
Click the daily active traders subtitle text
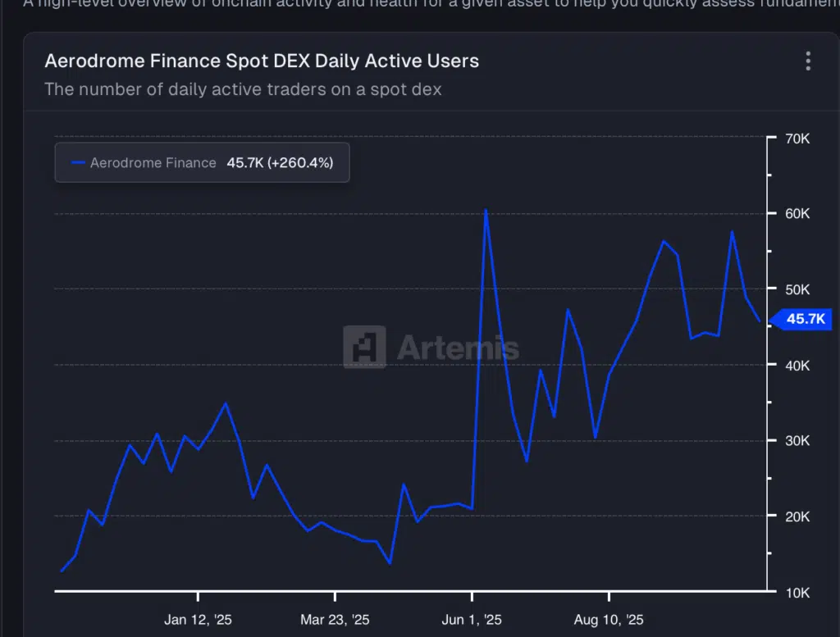tap(243, 89)
